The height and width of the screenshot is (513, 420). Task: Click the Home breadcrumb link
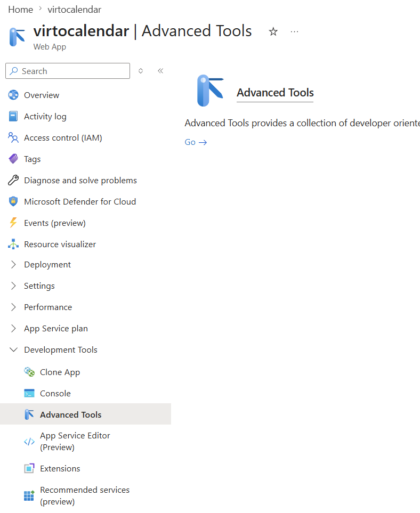click(21, 10)
